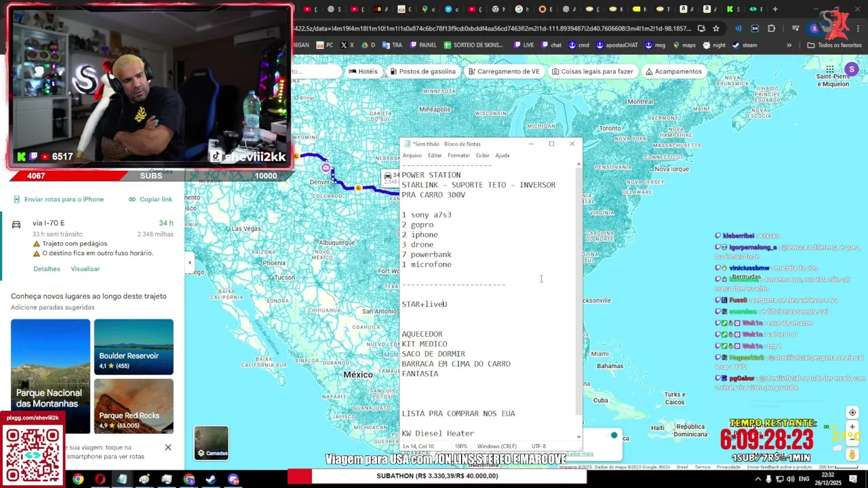Open the Formatar menu in Notepad
Viewport: 868px width, 488px height.
click(458, 155)
